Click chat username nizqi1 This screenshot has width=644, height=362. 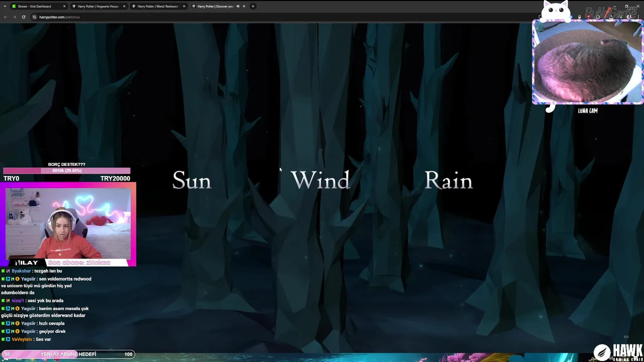point(18,301)
